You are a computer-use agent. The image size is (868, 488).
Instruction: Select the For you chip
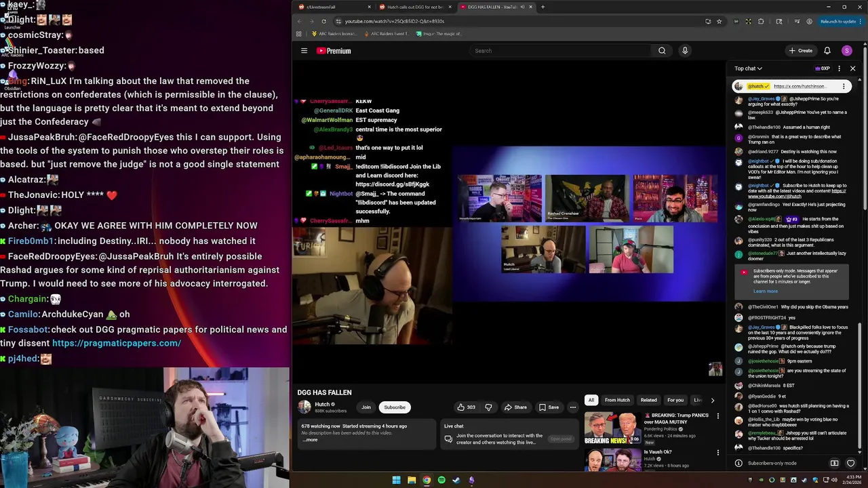[x=675, y=400]
